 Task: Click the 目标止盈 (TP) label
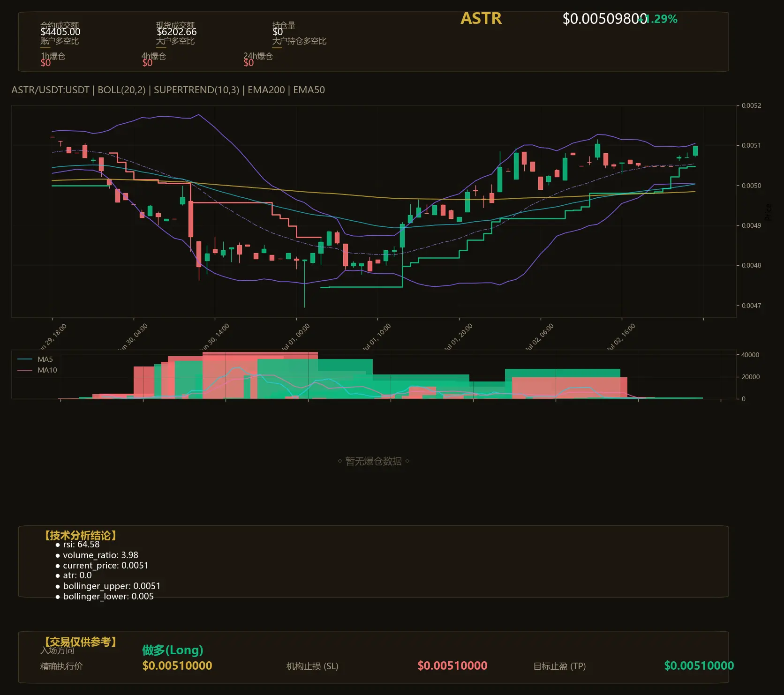tap(559, 666)
